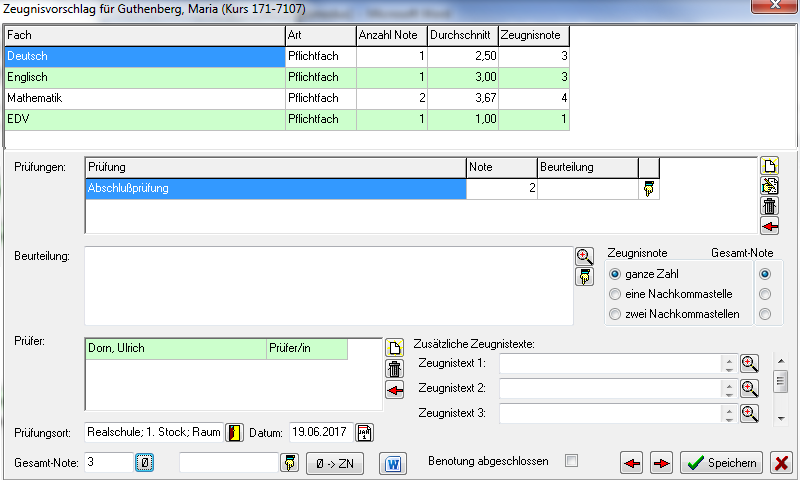The image size is (800, 480).
Task: Click the hand icon beside the Beurteilung box
Action: pyautogui.click(x=585, y=277)
